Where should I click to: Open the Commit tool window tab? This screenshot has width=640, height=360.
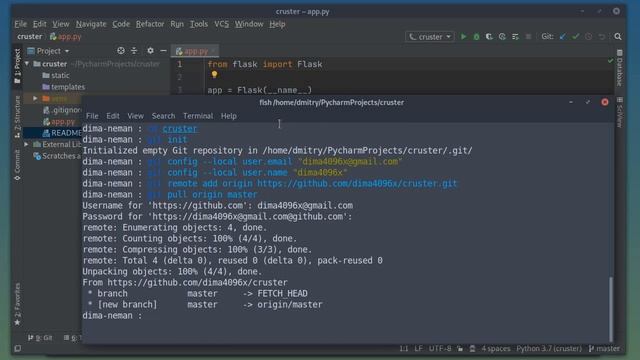17,165
